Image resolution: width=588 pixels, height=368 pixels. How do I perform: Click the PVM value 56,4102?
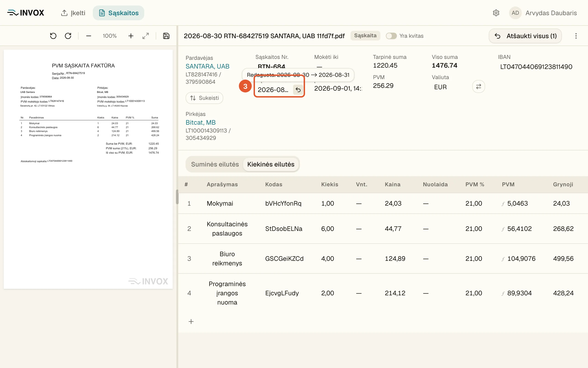coord(520,229)
